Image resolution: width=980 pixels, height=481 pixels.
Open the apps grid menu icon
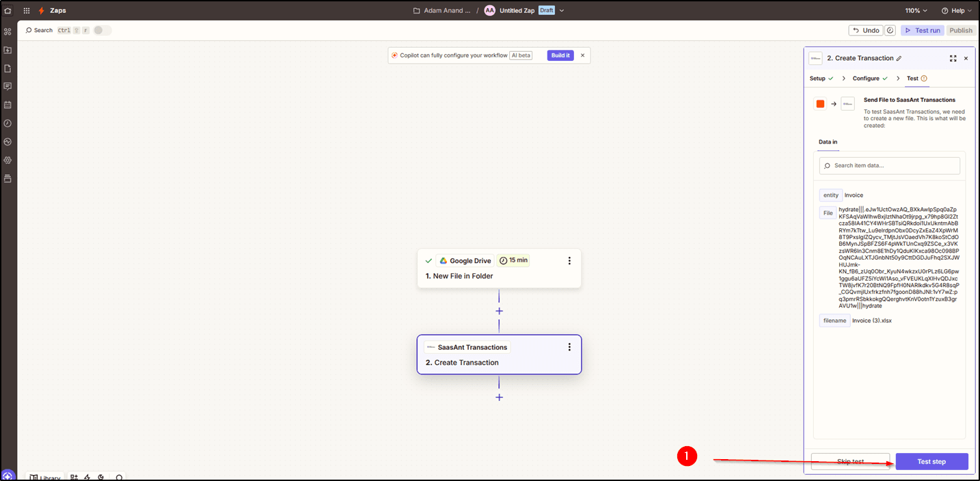click(x=27, y=11)
